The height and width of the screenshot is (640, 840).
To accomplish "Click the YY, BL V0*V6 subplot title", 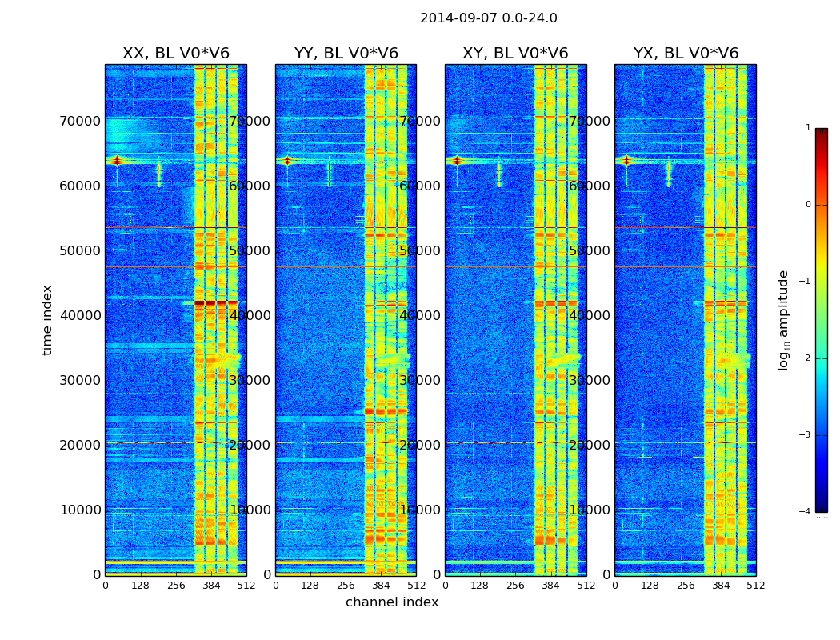I will tap(346, 53).
